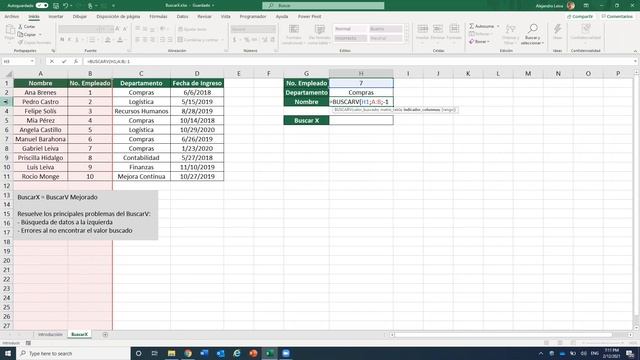Expand the formula bar arrow
Image resolution: width=640 pixels, height=360 pixels.
click(x=636, y=61)
